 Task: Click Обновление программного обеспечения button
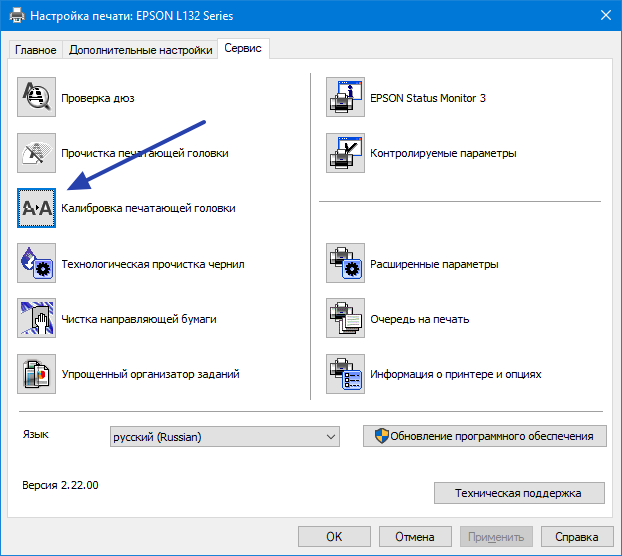coord(485,436)
